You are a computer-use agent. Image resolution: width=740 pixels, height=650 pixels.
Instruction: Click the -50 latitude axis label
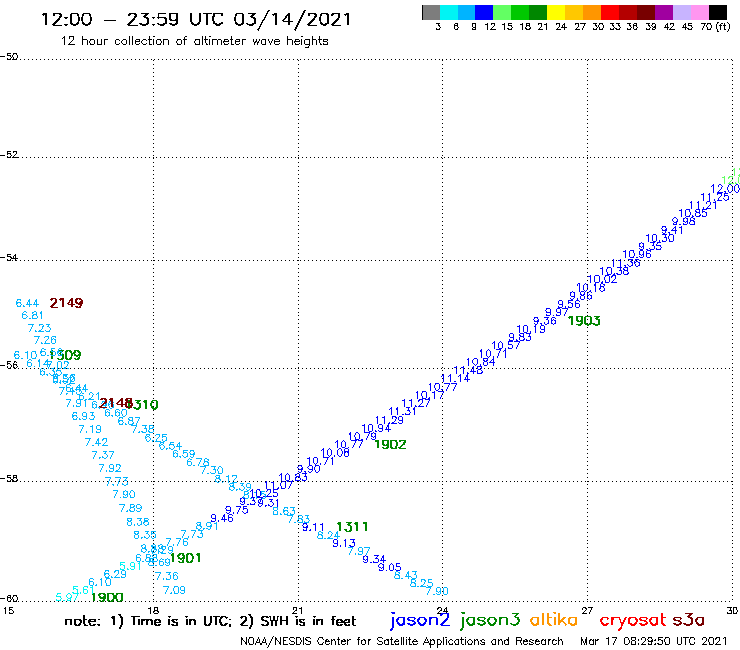coord(9,57)
